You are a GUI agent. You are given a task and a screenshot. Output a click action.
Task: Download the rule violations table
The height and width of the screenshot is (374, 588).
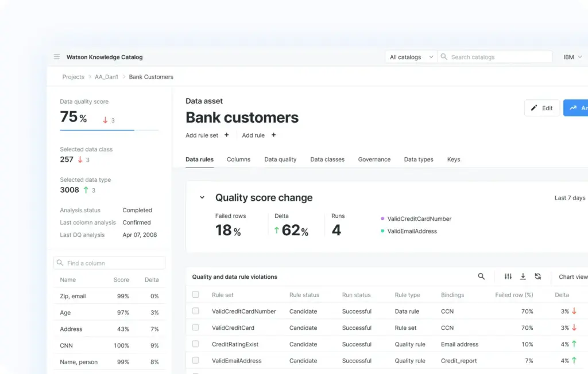coord(523,276)
